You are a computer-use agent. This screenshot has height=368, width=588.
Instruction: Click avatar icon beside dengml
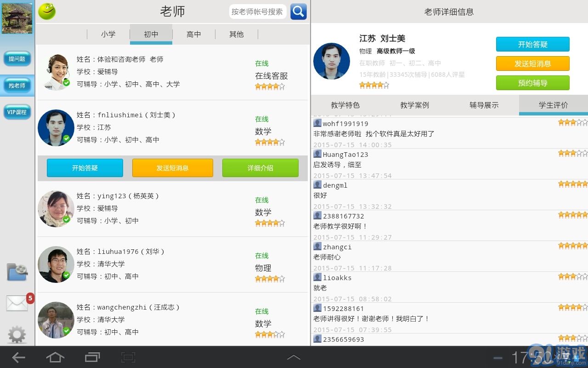(317, 184)
